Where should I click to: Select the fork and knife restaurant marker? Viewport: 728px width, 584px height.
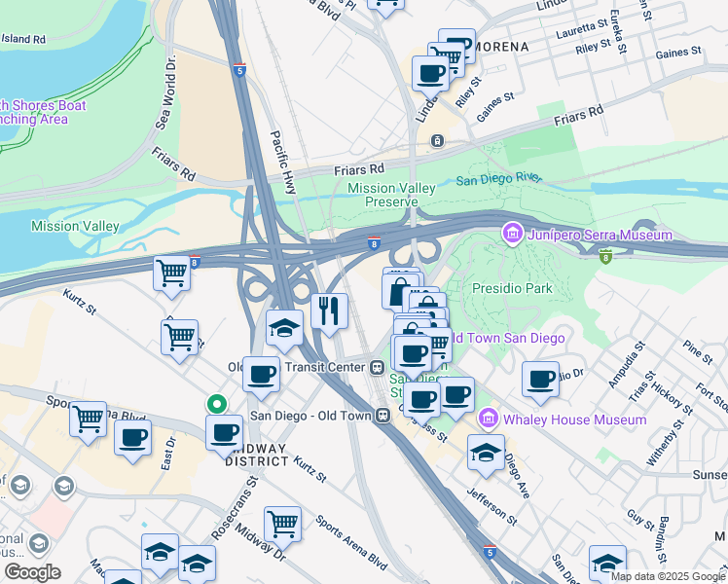(329, 314)
